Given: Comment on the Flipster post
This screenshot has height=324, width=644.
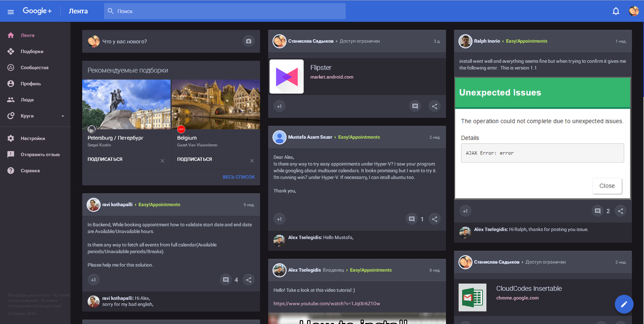Looking at the screenshot, I should 415,106.
